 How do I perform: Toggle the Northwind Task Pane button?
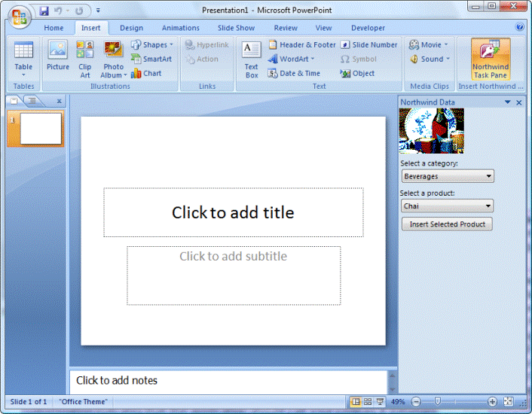pyautogui.click(x=491, y=59)
